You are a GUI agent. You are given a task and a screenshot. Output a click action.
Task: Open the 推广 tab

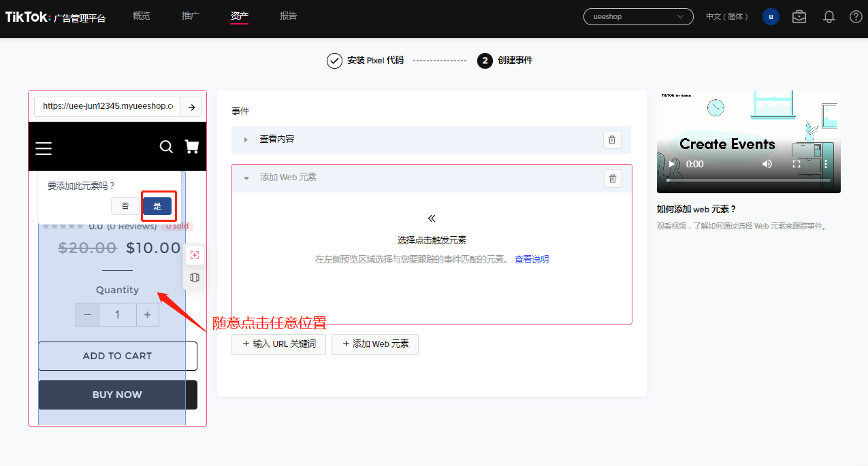[191, 16]
